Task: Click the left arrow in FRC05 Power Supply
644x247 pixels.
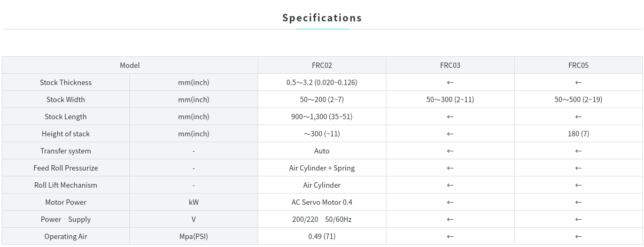Action: pyautogui.click(x=578, y=219)
